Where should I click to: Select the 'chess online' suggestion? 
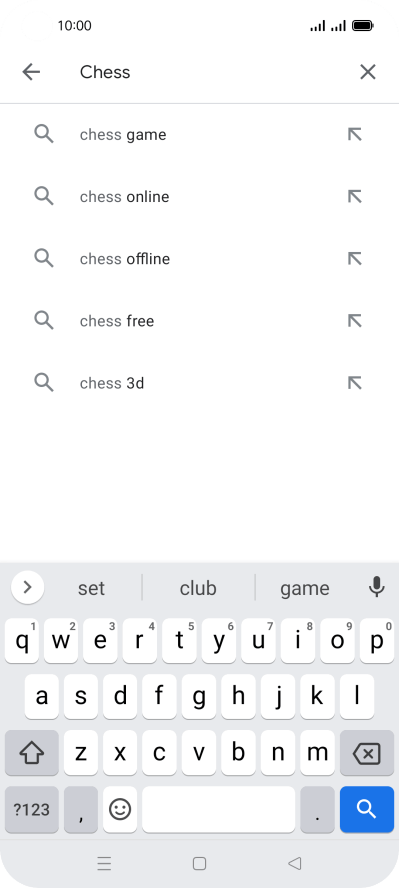point(199,197)
